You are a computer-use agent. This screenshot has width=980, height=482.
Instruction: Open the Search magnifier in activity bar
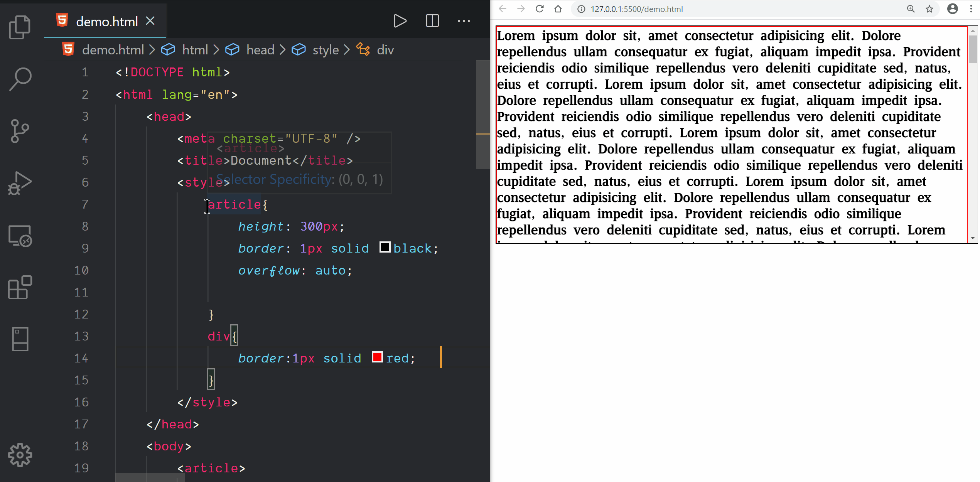coord(20,79)
